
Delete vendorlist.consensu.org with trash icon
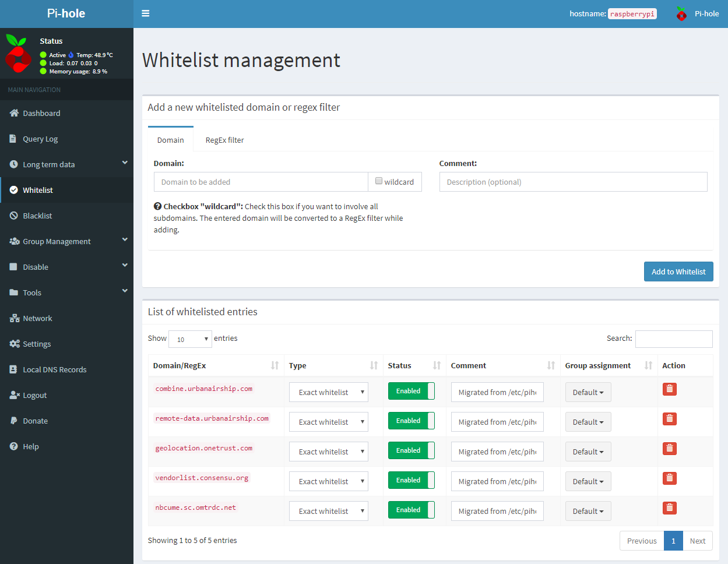click(670, 478)
